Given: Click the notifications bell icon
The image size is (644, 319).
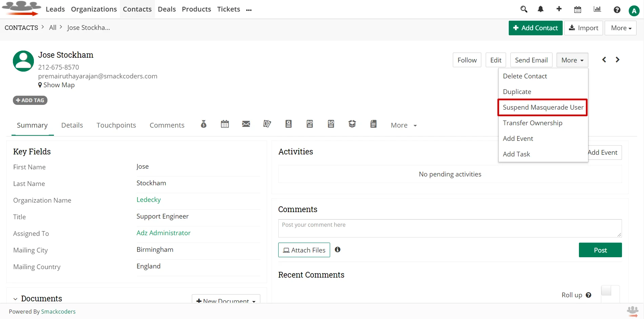Looking at the screenshot, I should click(541, 10).
